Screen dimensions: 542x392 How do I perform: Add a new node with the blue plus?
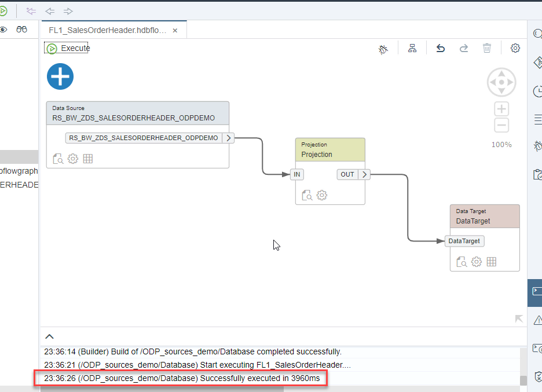click(60, 76)
